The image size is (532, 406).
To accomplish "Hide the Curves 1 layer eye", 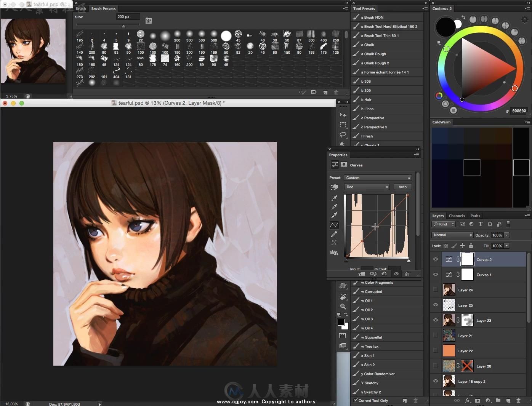I will 436,275.
